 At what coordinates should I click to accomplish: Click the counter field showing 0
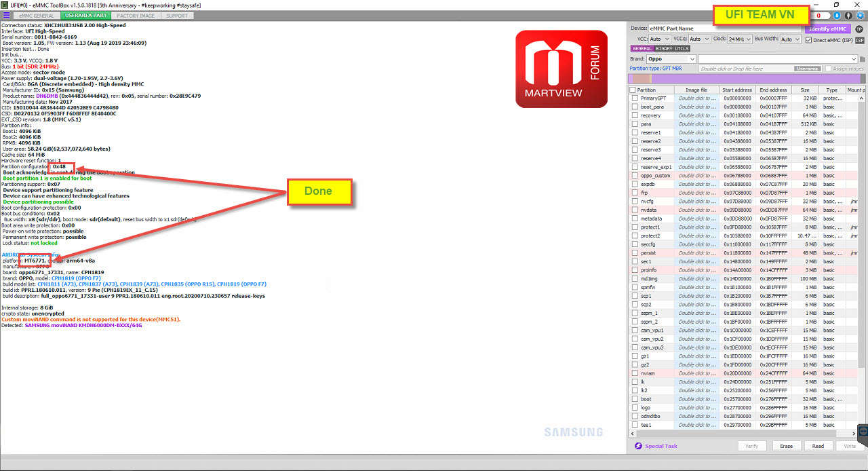click(821, 15)
